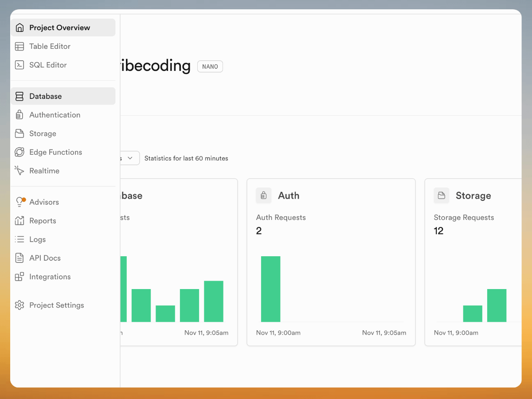The width and height of the screenshot is (532, 399).
Task: Click the Storage card's folder icon
Action: pos(441,195)
